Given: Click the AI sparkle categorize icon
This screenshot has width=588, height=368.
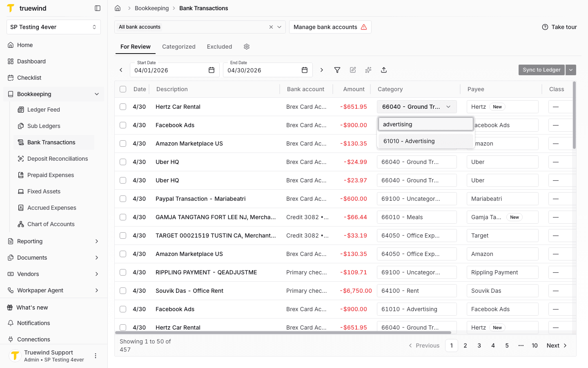Looking at the screenshot, I should 368,70.
